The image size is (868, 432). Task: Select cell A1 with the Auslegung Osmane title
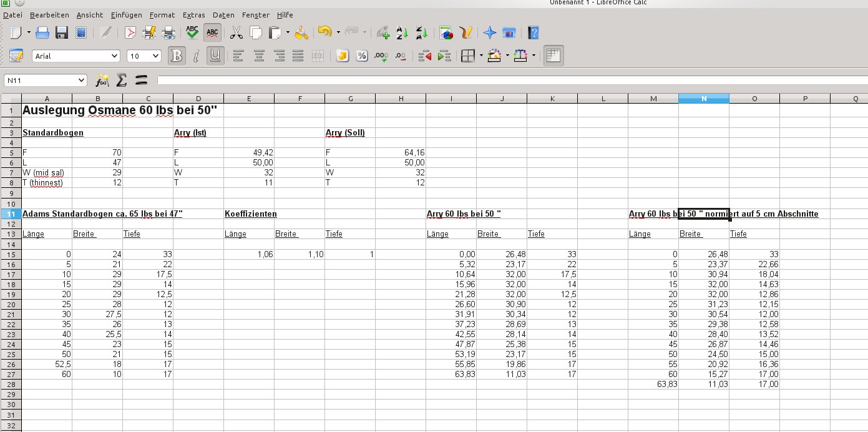coord(47,110)
